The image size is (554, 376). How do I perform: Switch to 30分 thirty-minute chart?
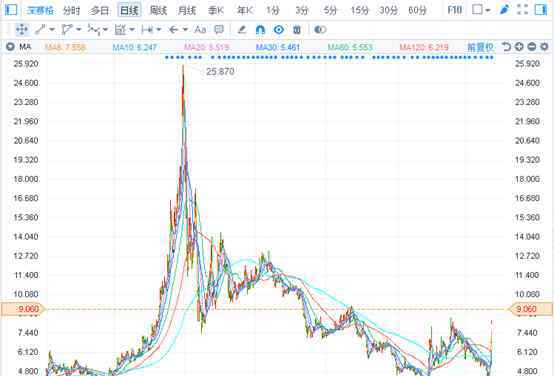(x=388, y=11)
